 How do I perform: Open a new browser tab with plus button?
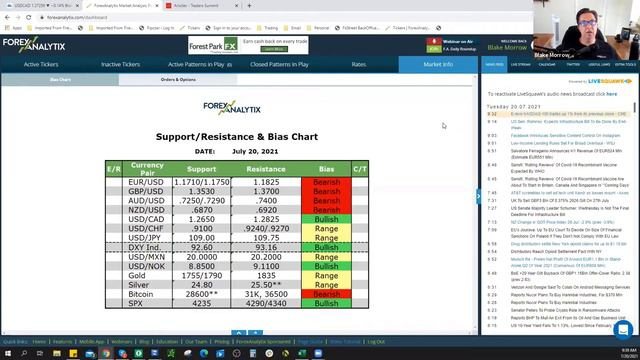[x=249, y=6]
